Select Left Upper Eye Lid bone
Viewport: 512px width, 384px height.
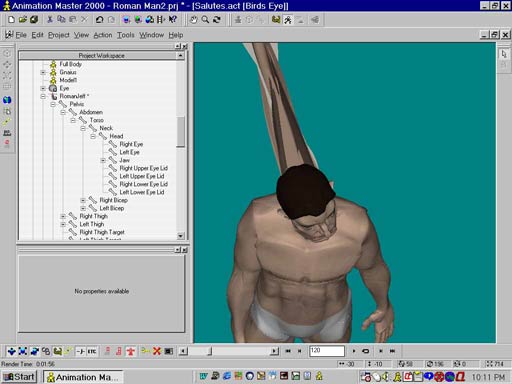(142, 176)
